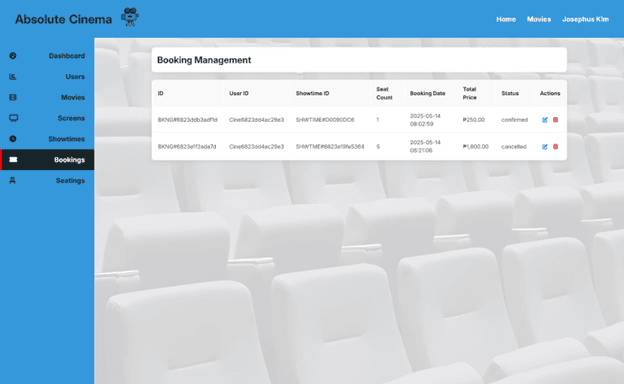Click the Status column header
The image size is (624, 384).
[510, 93]
